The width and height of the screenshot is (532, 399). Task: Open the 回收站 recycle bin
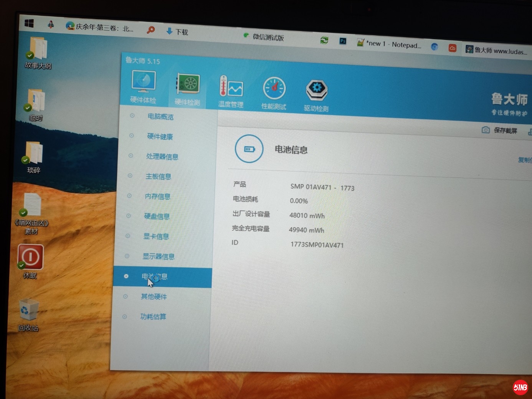coord(29,311)
